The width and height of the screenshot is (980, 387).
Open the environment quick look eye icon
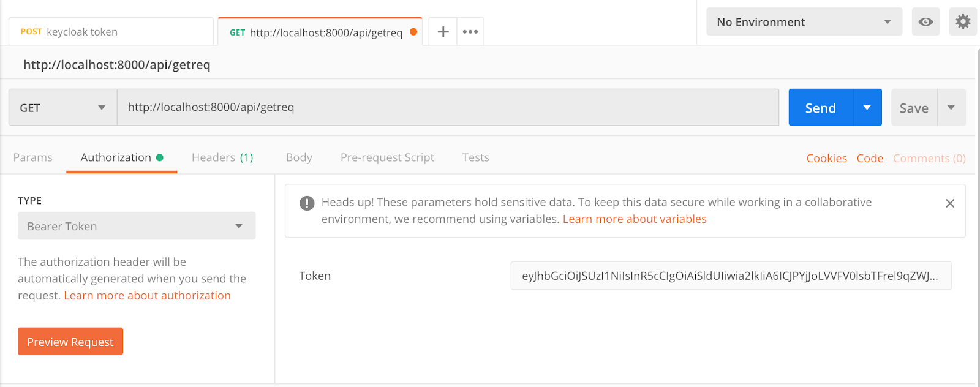(925, 21)
